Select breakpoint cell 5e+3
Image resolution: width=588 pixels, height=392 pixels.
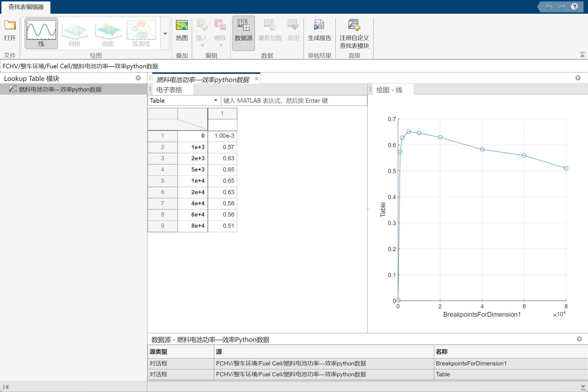click(x=192, y=170)
